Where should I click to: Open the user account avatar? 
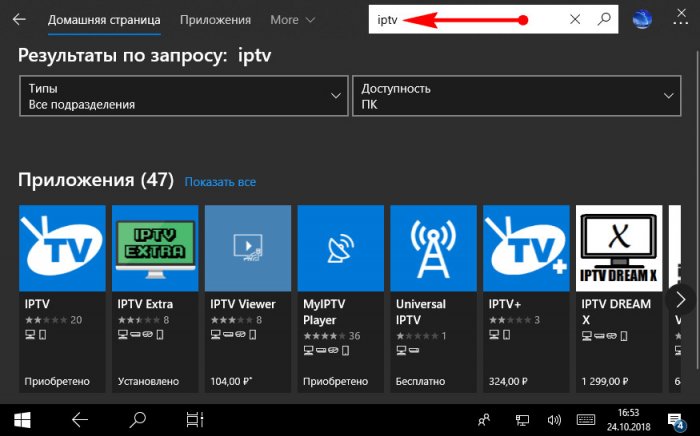coord(642,19)
